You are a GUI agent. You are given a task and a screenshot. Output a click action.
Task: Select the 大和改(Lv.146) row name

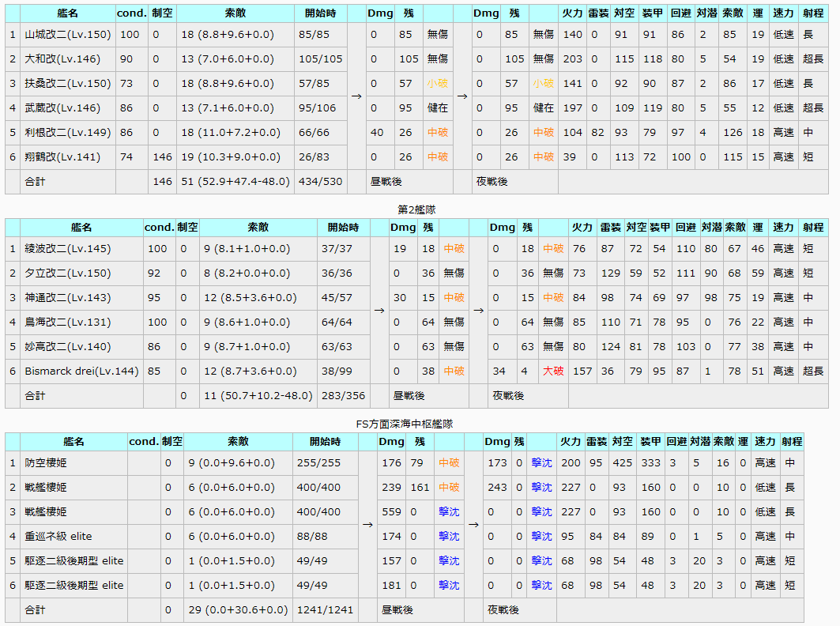tap(62, 59)
